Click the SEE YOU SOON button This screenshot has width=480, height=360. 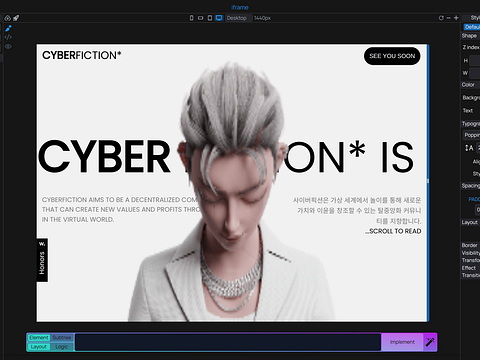tap(392, 56)
